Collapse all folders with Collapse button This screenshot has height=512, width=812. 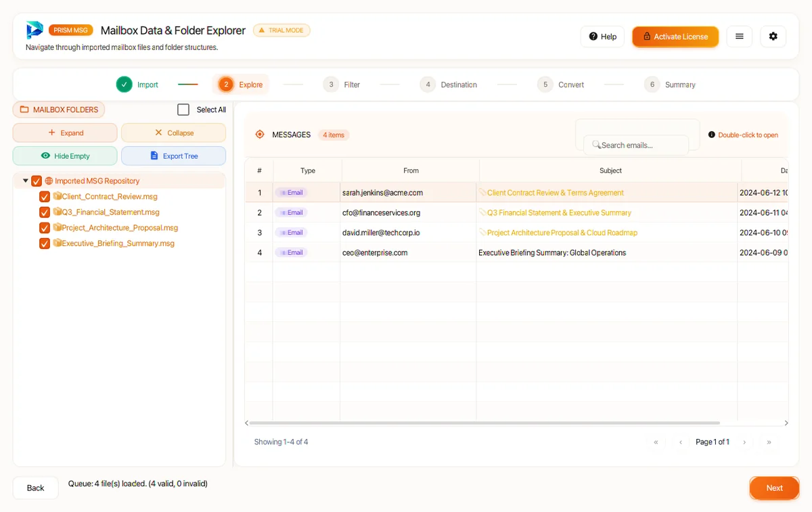click(x=174, y=133)
